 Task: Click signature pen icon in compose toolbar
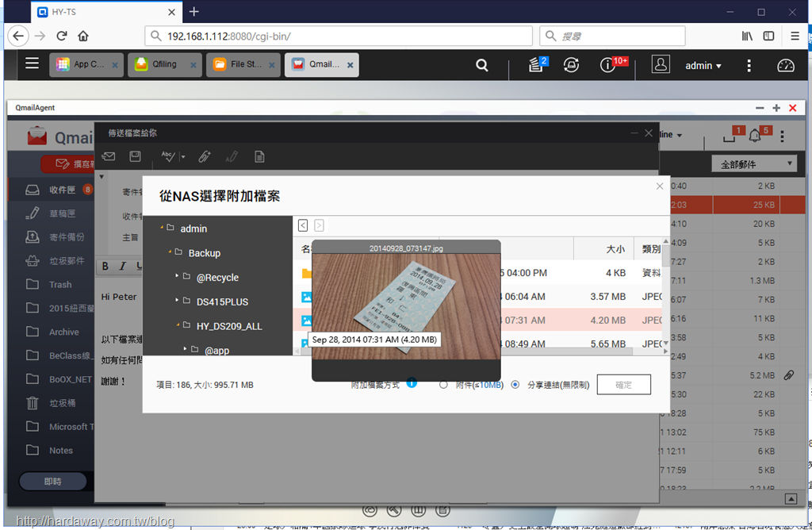point(232,156)
